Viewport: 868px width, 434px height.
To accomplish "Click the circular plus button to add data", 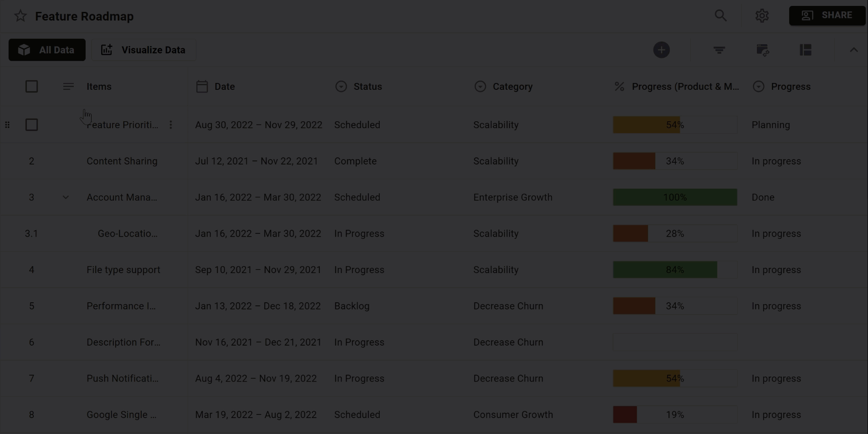I will pos(662,50).
